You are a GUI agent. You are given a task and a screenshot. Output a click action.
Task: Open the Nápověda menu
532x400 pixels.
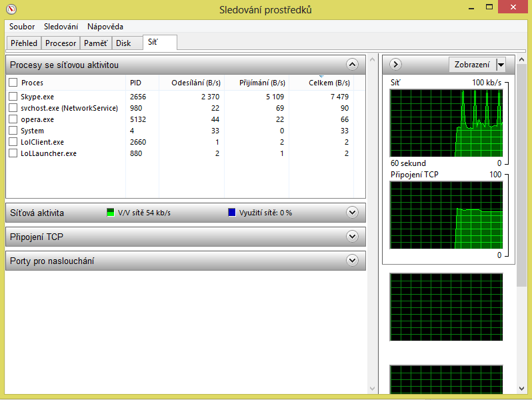[x=105, y=27]
